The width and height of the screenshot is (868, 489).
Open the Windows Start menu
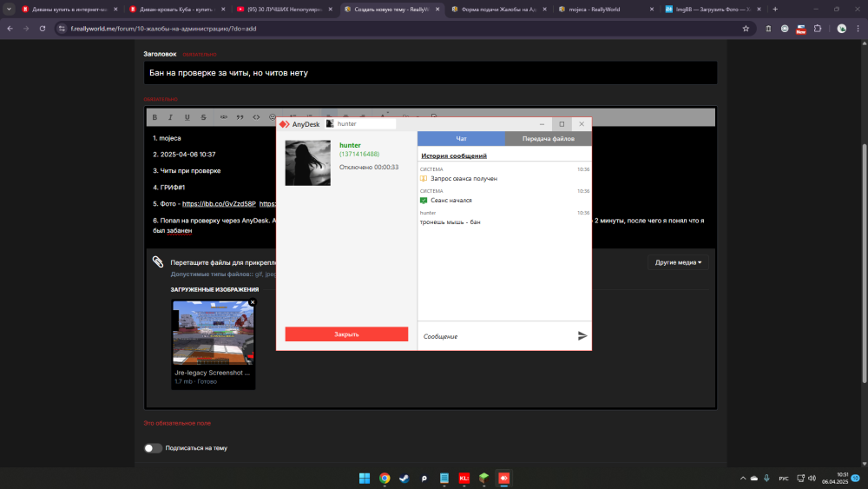(x=365, y=479)
